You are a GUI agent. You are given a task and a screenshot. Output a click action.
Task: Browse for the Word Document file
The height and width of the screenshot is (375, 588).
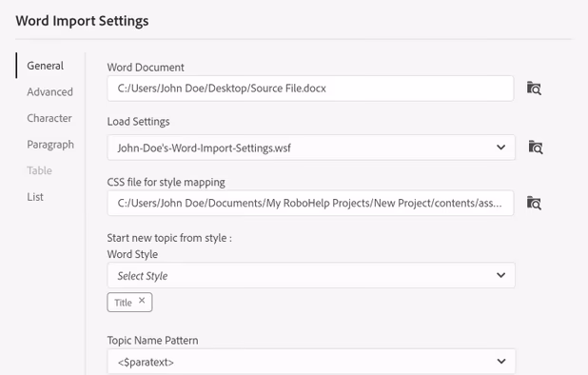pos(534,89)
